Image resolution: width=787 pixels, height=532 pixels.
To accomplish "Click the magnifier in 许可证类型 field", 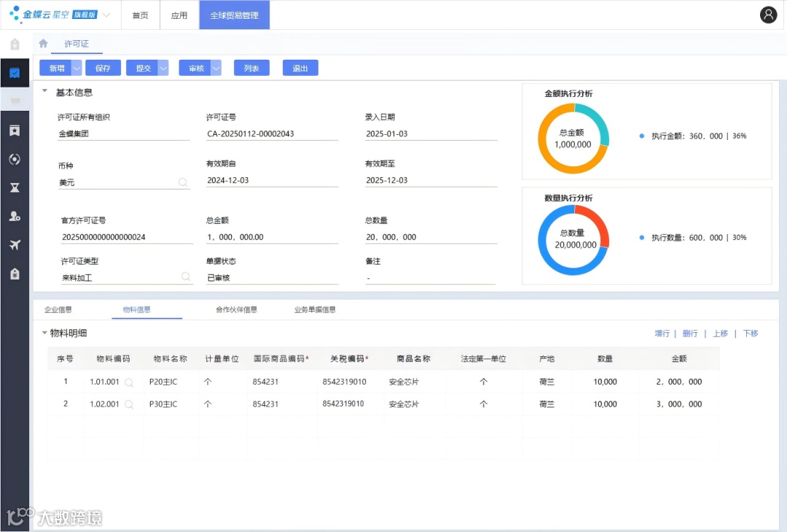I will [187, 276].
